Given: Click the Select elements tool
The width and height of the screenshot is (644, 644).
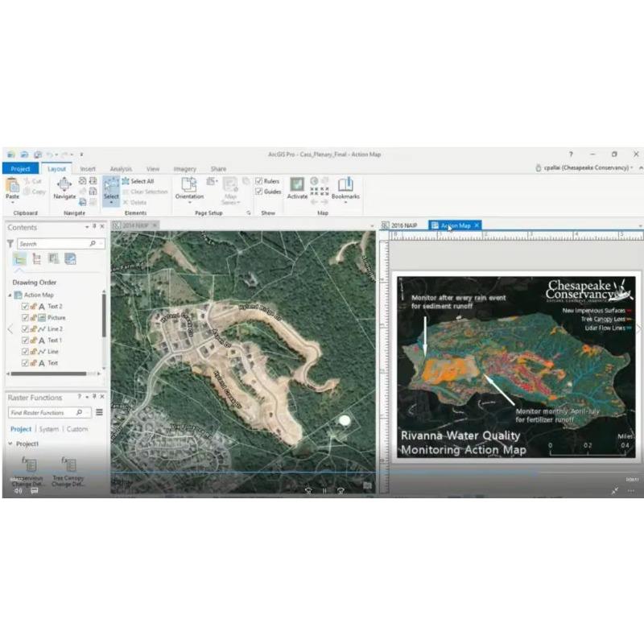Looking at the screenshot, I should [111, 189].
